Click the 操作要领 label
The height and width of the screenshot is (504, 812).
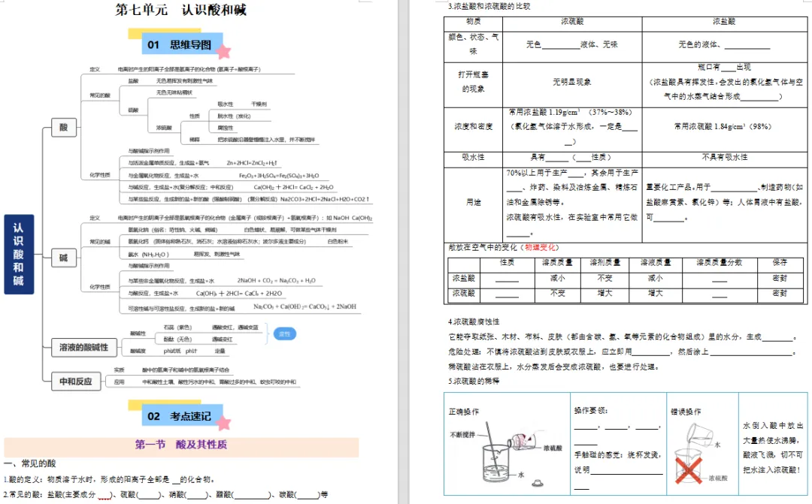pyautogui.click(x=590, y=410)
